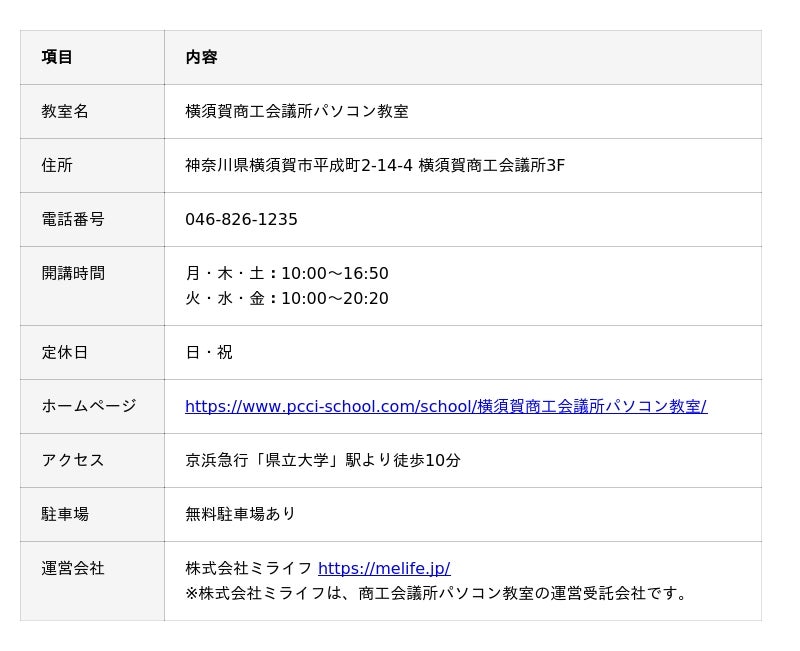Select the 教室名 label cell
800x651 pixels.
tap(65, 111)
